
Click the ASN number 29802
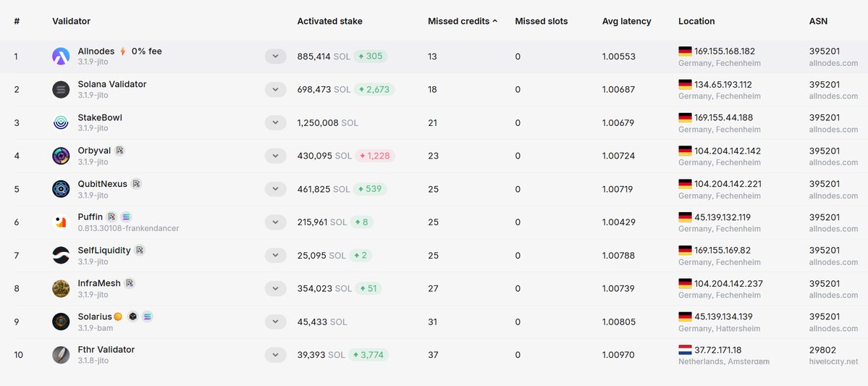822,350
